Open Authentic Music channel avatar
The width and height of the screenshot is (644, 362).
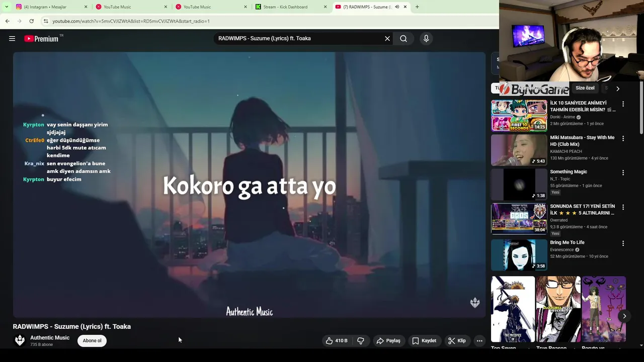(x=20, y=341)
